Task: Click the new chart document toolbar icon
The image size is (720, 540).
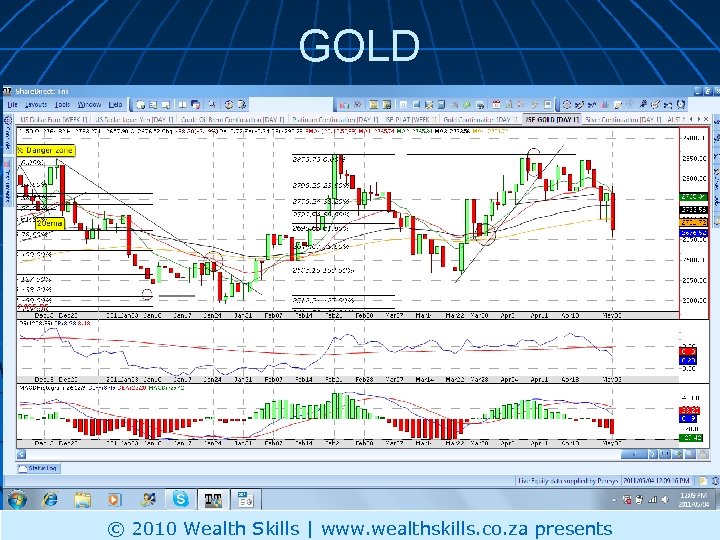Action: pos(141,105)
